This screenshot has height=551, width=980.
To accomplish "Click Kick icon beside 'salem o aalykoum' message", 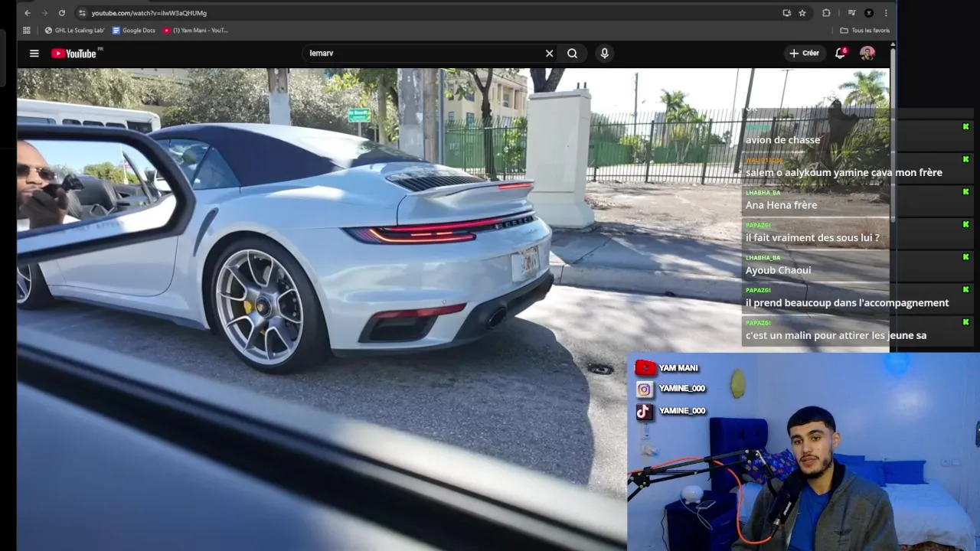I will click(x=966, y=159).
